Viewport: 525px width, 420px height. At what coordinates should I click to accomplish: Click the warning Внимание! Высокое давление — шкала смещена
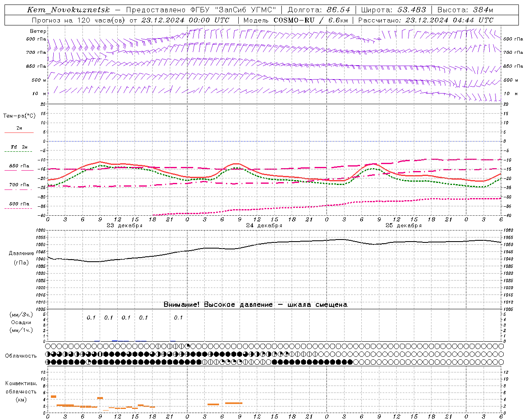256,305
